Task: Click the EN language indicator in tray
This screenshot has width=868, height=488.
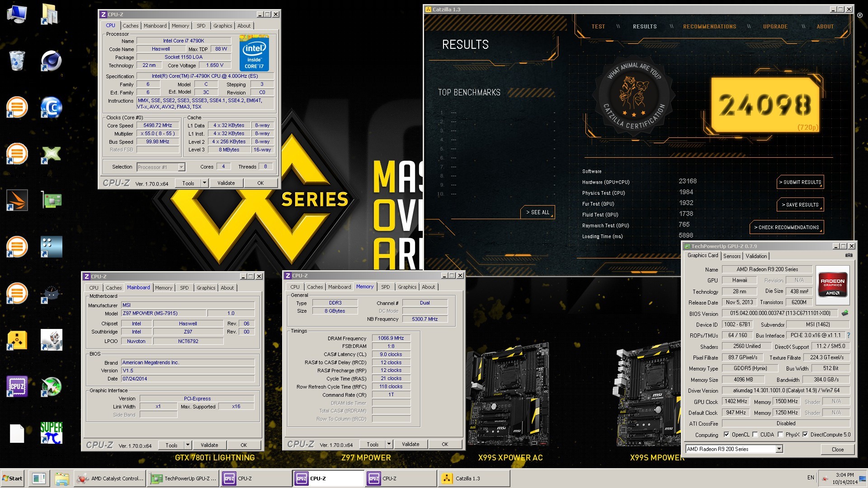Action: pos(811,478)
